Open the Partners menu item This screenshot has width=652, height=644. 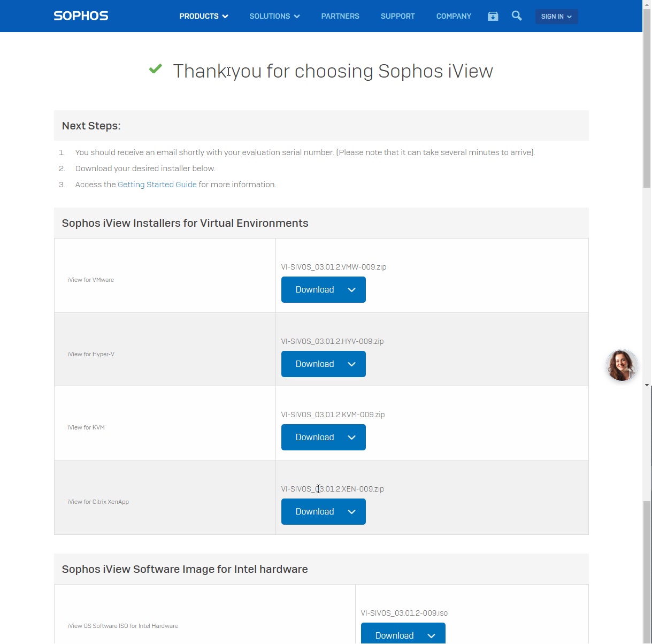tap(340, 17)
